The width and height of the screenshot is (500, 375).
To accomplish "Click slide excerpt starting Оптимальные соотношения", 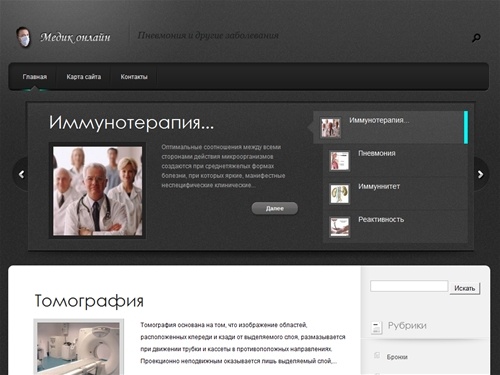I will click(223, 166).
